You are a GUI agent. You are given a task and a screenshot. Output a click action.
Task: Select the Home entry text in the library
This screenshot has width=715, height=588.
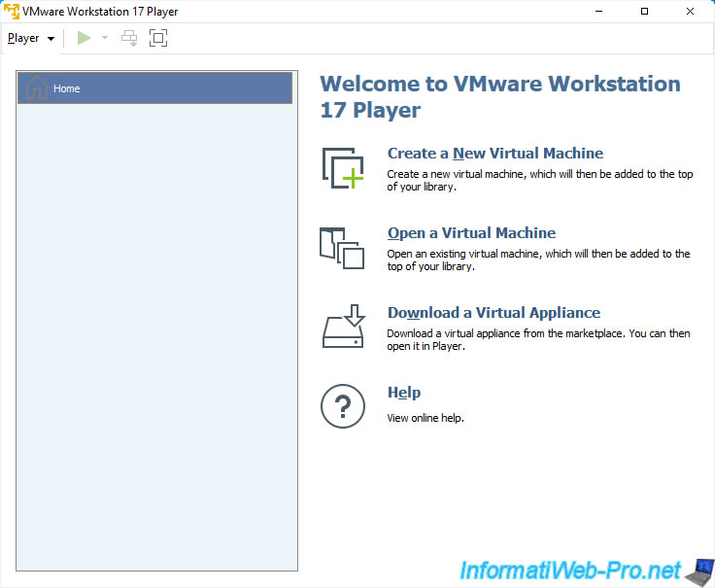[x=67, y=88]
